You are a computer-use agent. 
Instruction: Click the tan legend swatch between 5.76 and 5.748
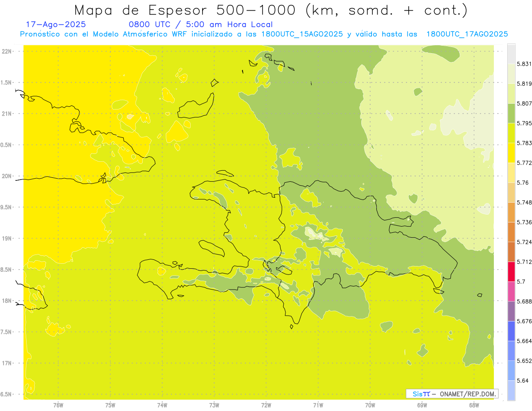[511, 192]
